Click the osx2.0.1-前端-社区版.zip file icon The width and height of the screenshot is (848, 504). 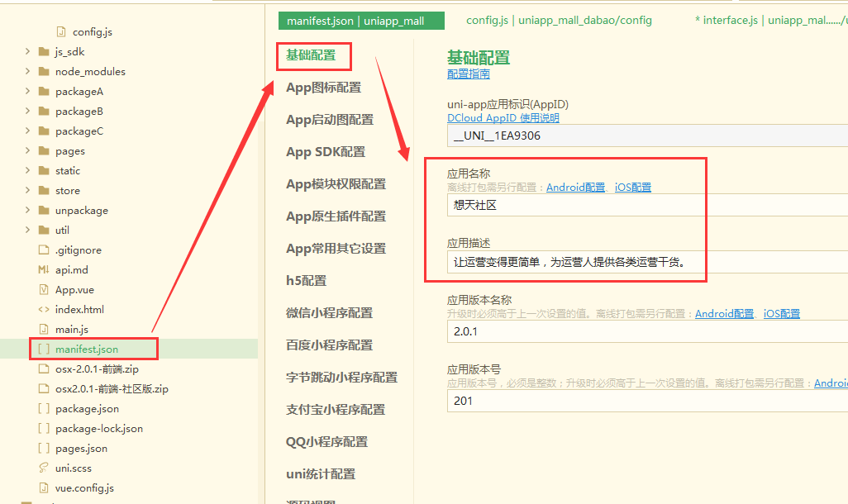click(x=44, y=388)
